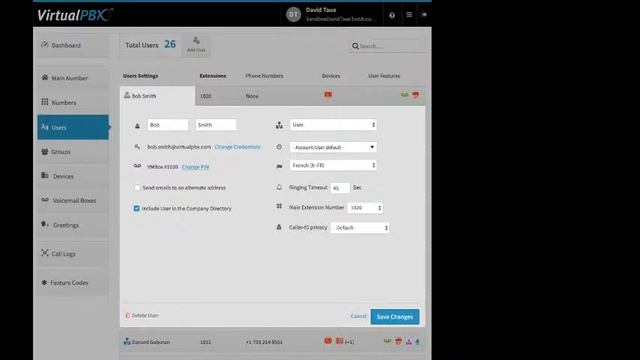Click the rightmost teal feature icon in bottom row
640x360 pixels.
click(417, 342)
